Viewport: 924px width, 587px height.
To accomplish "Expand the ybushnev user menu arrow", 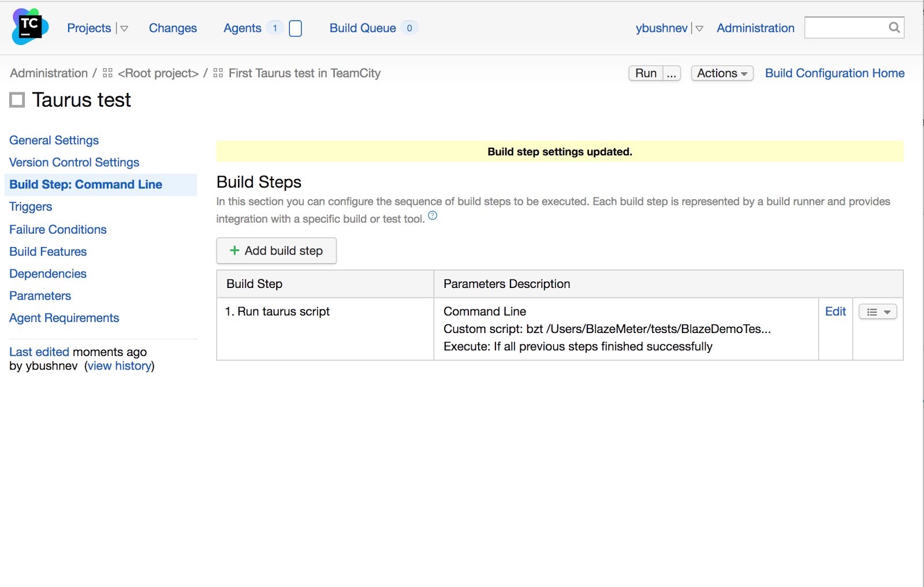I will pyautogui.click(x=699, y=28).
